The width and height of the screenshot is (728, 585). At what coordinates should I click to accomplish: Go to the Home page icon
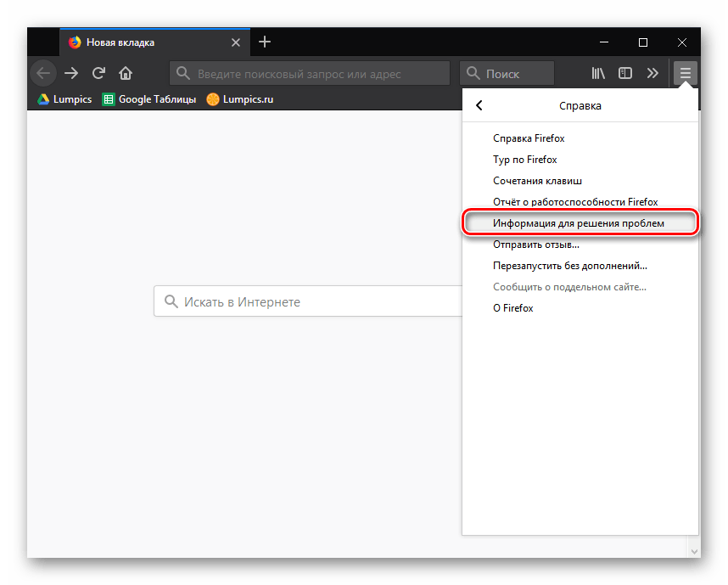point(126,73)
